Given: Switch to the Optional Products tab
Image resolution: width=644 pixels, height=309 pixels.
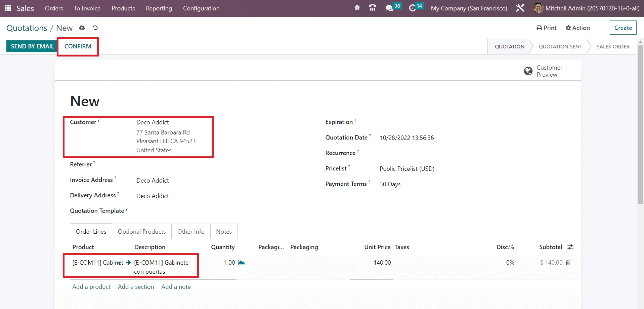Looking at the screenshot, I should [x=142, y=232].
